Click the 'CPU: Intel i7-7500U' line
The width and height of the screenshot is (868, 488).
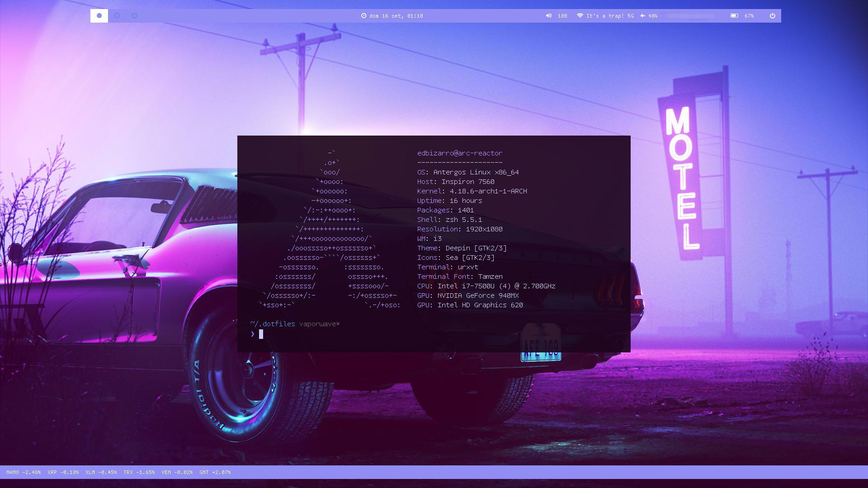tap(486, 286)
